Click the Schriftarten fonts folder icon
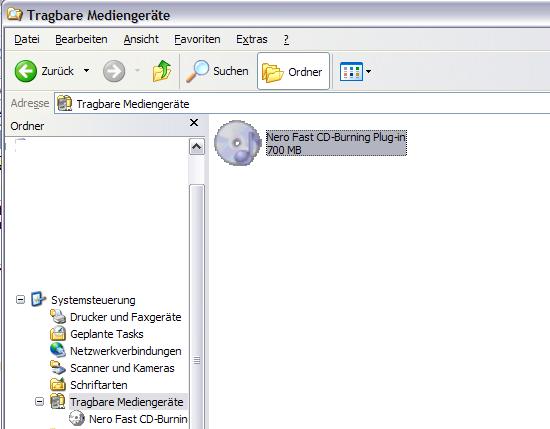550x429 pixels. coord(58,384)
